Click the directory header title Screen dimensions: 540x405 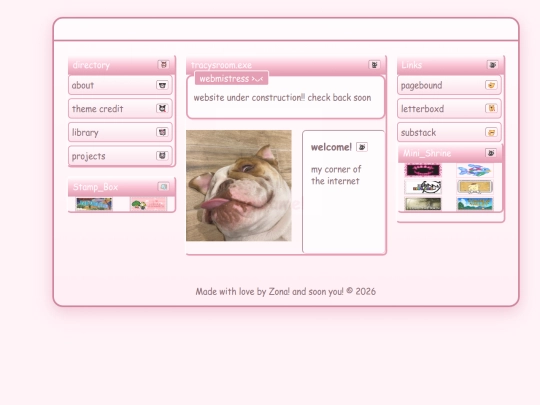pyautogui.click(x=91, y=65)
